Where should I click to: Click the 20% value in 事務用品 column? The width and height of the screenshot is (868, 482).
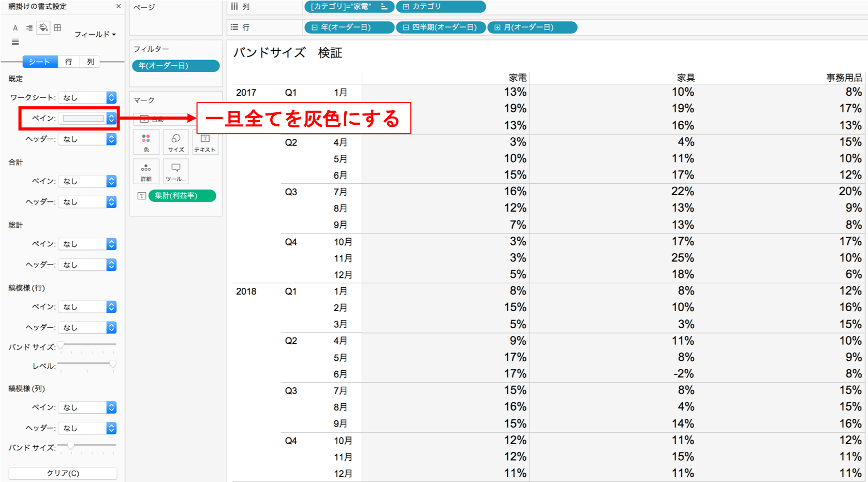850,192
